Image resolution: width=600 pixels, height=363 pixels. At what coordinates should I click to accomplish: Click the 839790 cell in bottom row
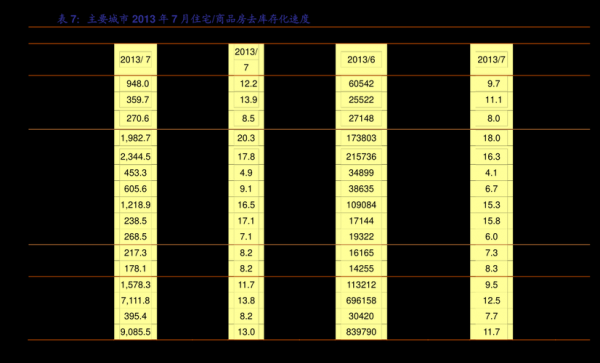tap(361, 332)
